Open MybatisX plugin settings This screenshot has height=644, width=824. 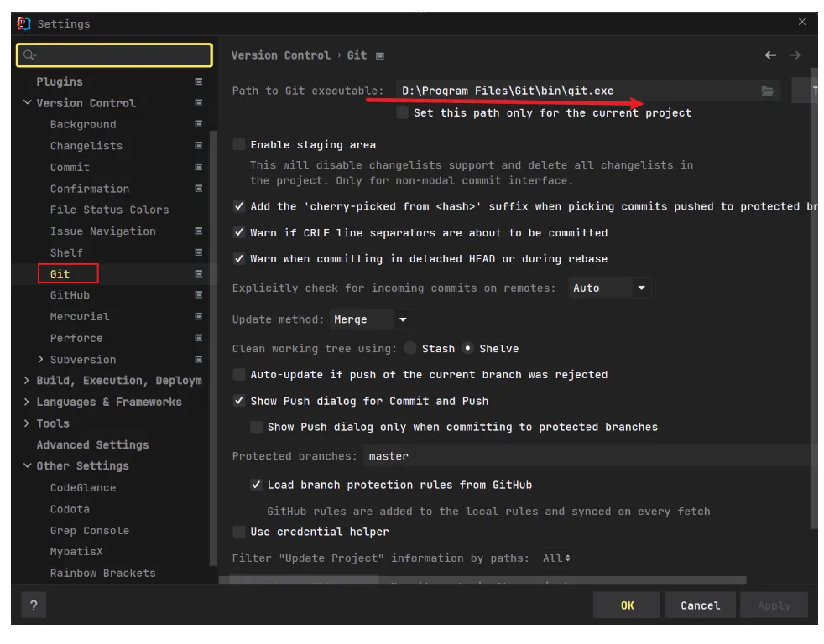(x=76, y=552)
